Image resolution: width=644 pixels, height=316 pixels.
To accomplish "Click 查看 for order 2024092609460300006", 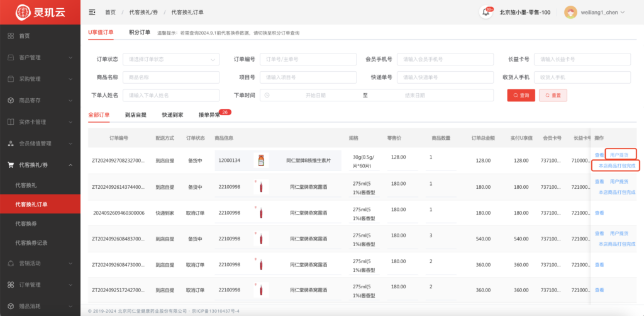I will (x=599, y=213).
